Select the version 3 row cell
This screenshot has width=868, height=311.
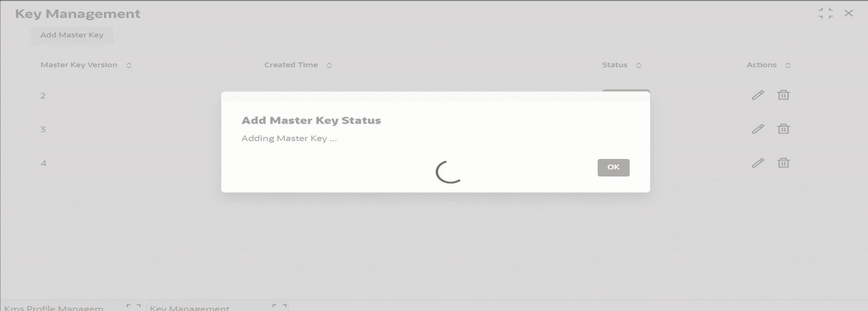43,129
